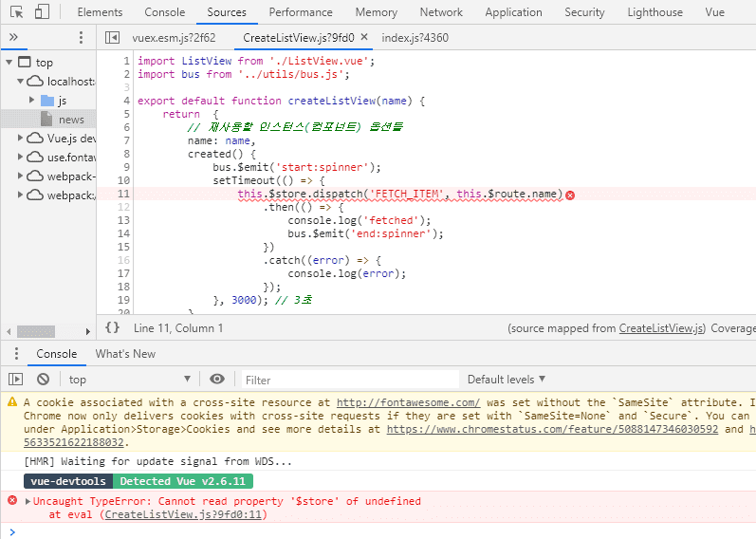Open live expression eye icon

point(217,380)
